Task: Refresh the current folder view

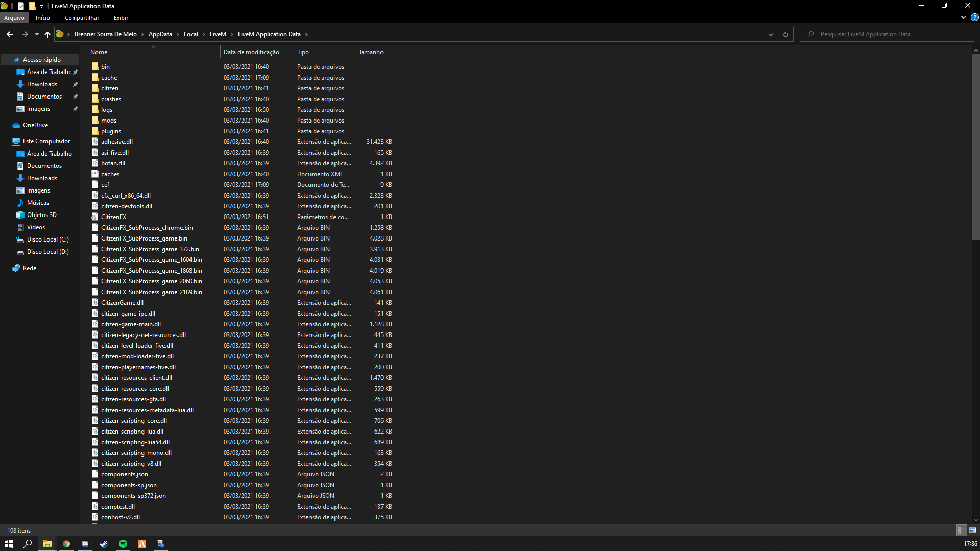Action: point(785,34)
